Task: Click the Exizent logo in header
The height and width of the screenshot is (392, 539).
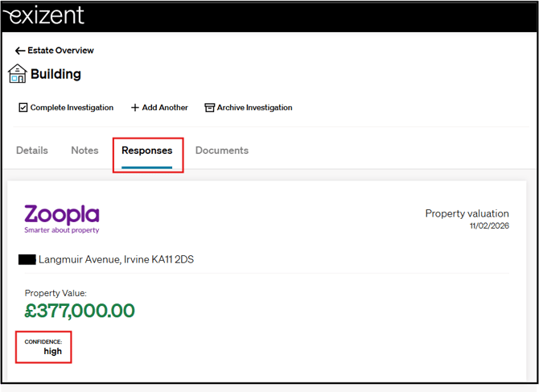Action: click(43, 15)
